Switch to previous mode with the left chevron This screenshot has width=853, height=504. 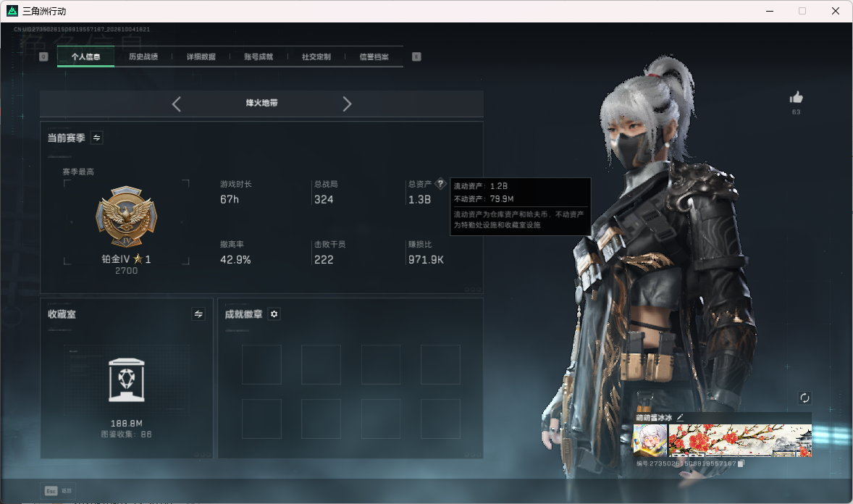coord(176,104)
